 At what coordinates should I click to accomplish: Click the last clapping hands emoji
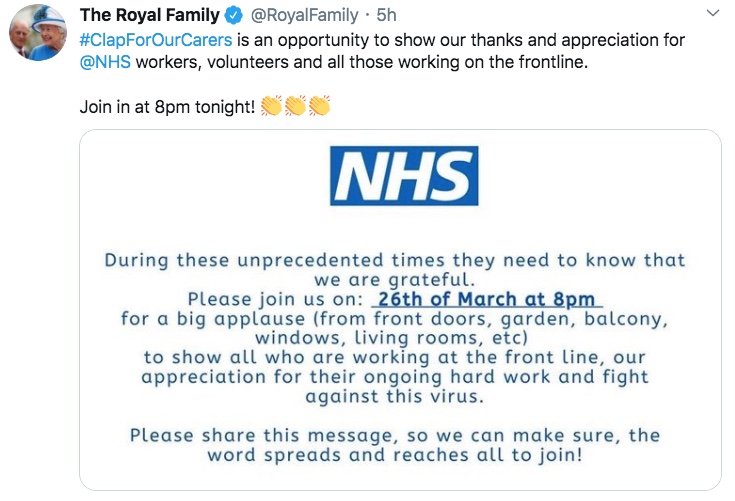tap(319, 105)
